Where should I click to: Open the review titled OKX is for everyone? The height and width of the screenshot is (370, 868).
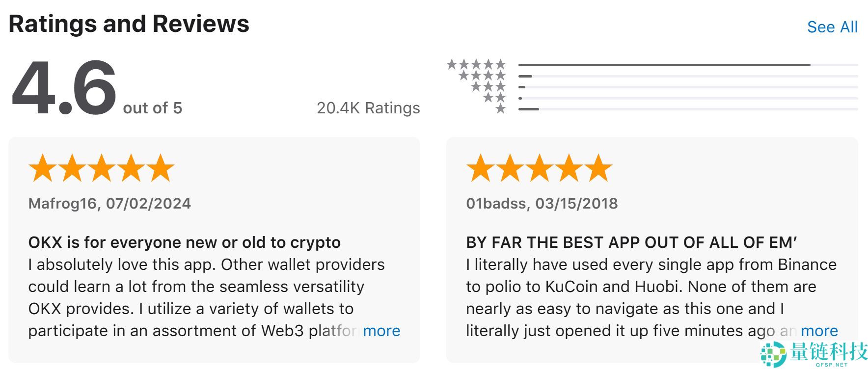[x=184, y=242]
